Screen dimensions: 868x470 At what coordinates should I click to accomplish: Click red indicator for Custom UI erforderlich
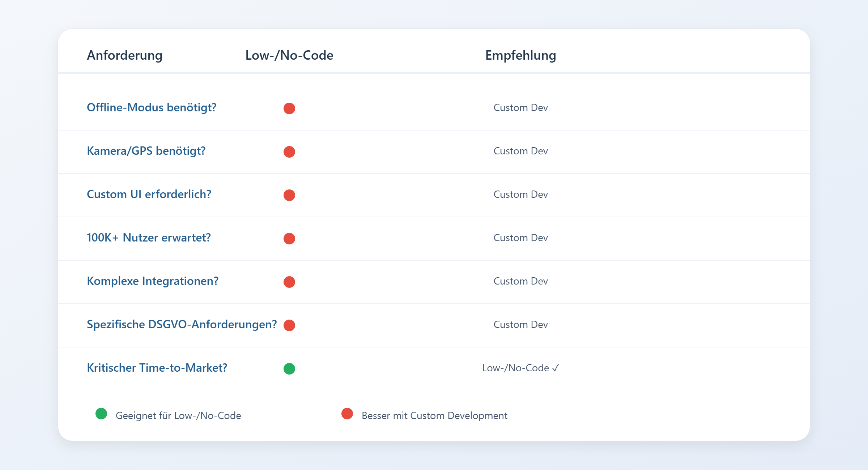[289, 195]
